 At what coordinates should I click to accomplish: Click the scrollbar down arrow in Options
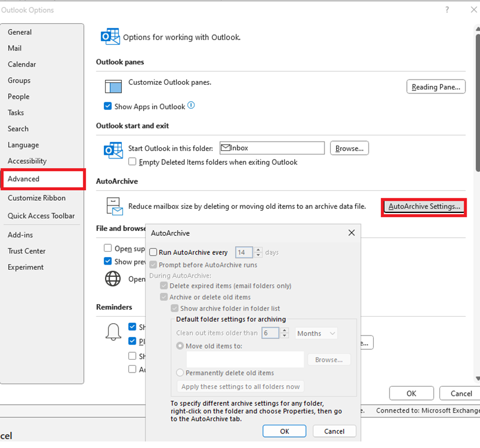tap(478, 378)
